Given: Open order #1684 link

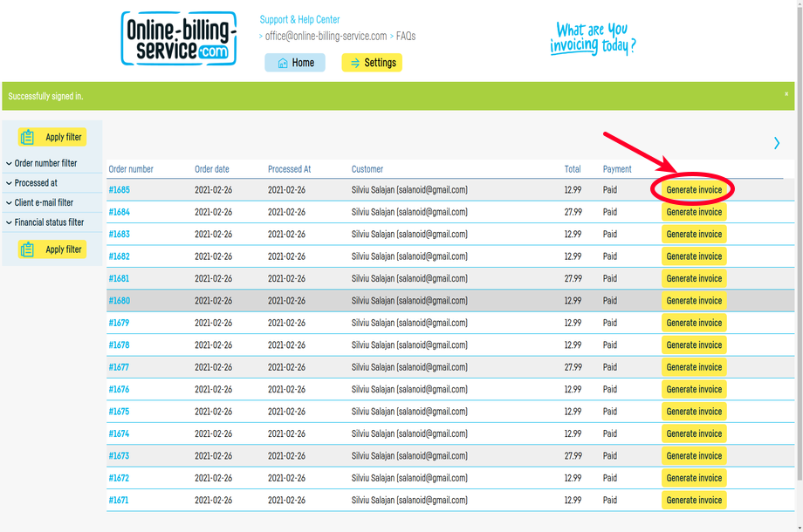Looking at the screenshot, I should 120,212.
